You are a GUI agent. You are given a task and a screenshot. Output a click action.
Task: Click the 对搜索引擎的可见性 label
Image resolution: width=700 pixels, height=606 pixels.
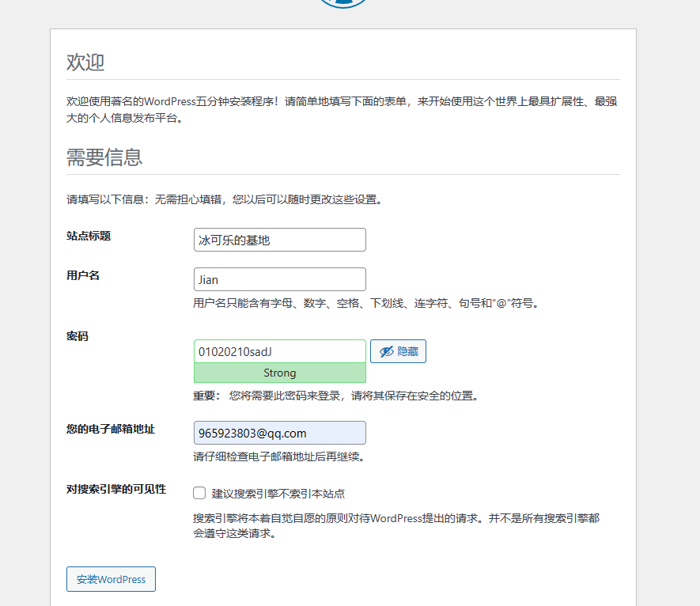(116, 489)
